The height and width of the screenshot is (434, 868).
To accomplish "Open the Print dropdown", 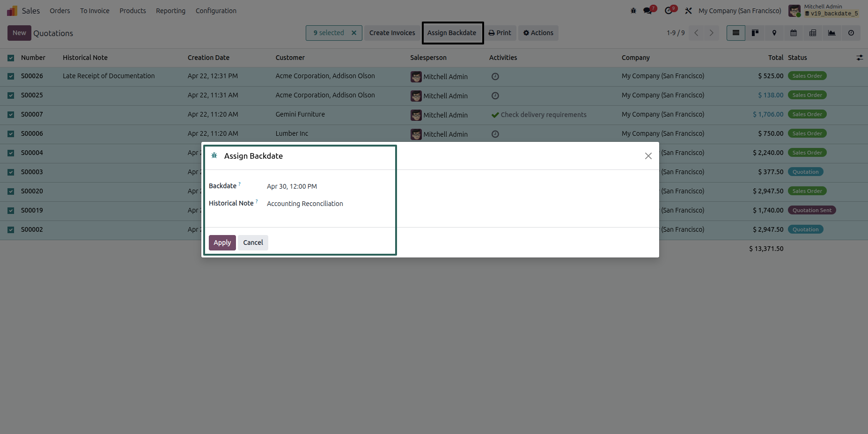I will [x=500, y=33].
